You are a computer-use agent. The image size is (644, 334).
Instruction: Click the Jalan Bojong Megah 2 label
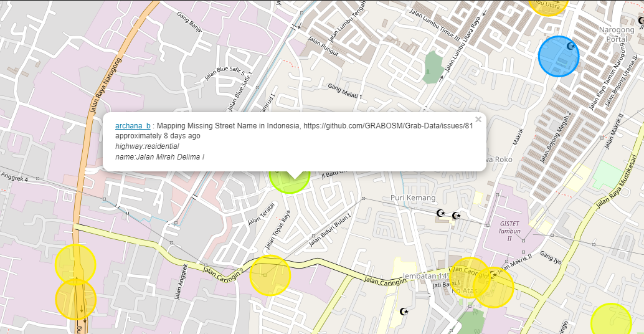tap(556, 137)
